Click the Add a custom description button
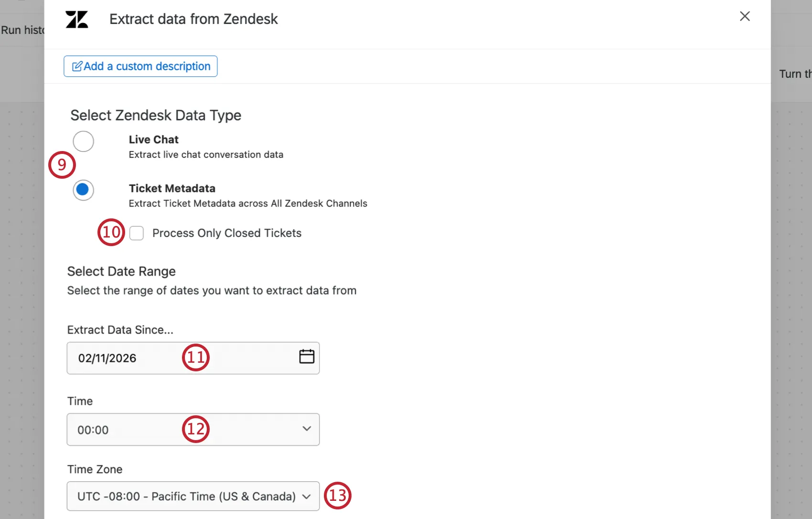Image resolution: width=812 pixels, height=519 pixels. 140,66
